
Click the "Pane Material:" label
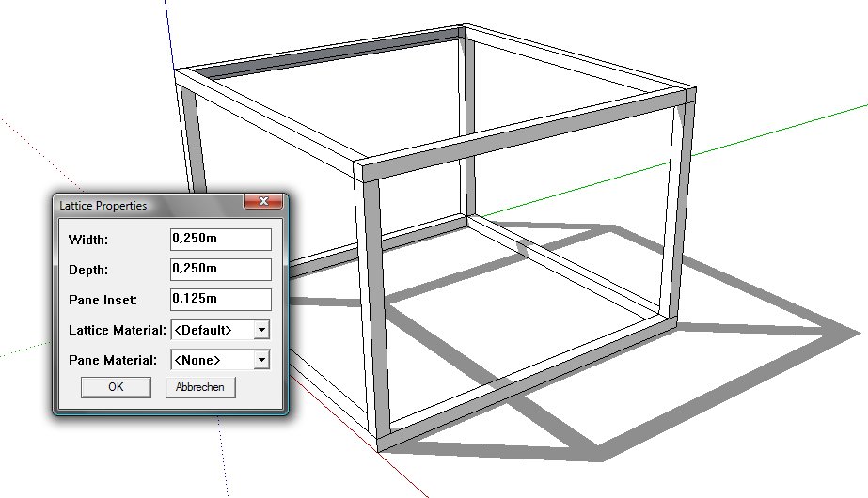113,360
